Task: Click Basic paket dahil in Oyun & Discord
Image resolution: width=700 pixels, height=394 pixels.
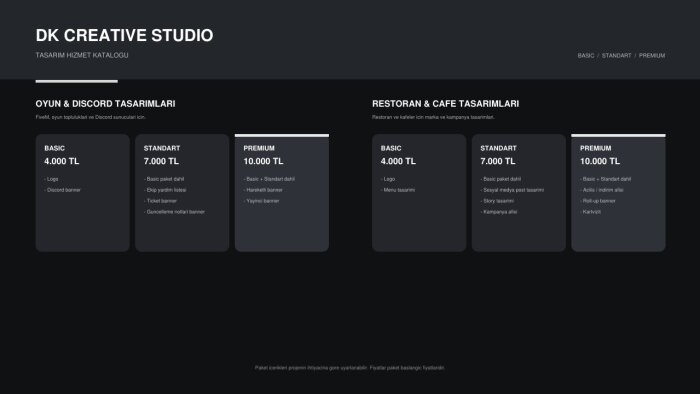Action: pyautogui.click(x=164, y=179)
